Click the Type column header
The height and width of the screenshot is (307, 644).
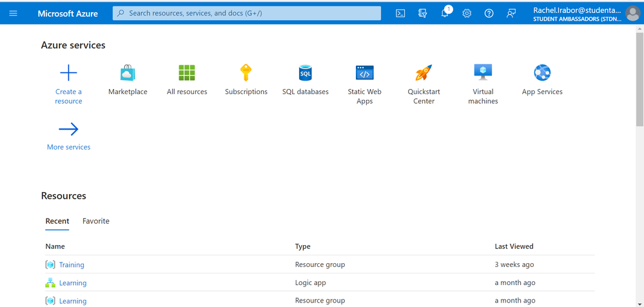[303, 246]
